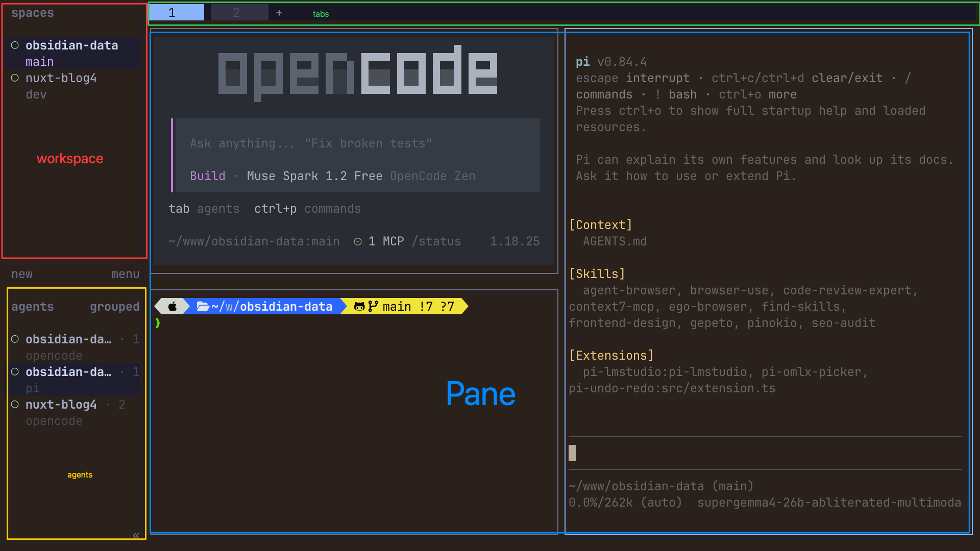Click the opencode pixel logo
Viewport: 980px width, 551px height.
[358, 73]
